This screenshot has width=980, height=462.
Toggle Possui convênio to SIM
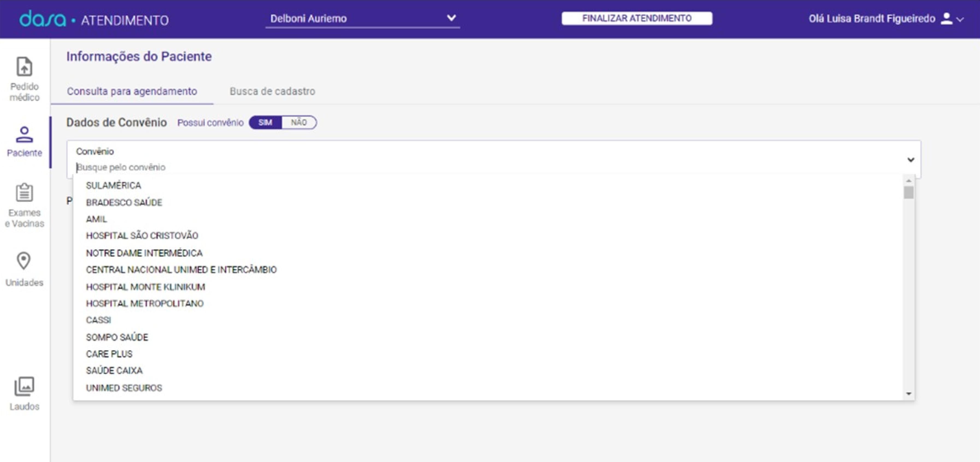pos(265,122)
